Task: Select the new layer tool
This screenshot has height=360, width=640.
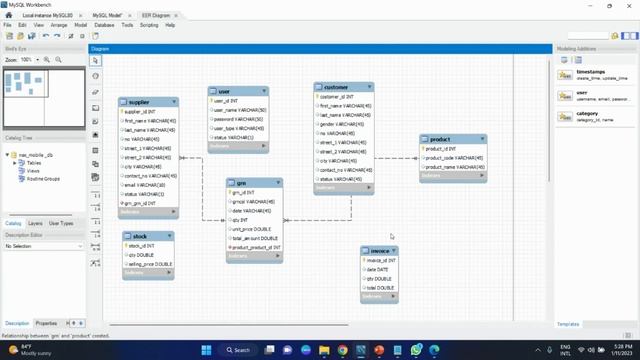Action: 96,108
